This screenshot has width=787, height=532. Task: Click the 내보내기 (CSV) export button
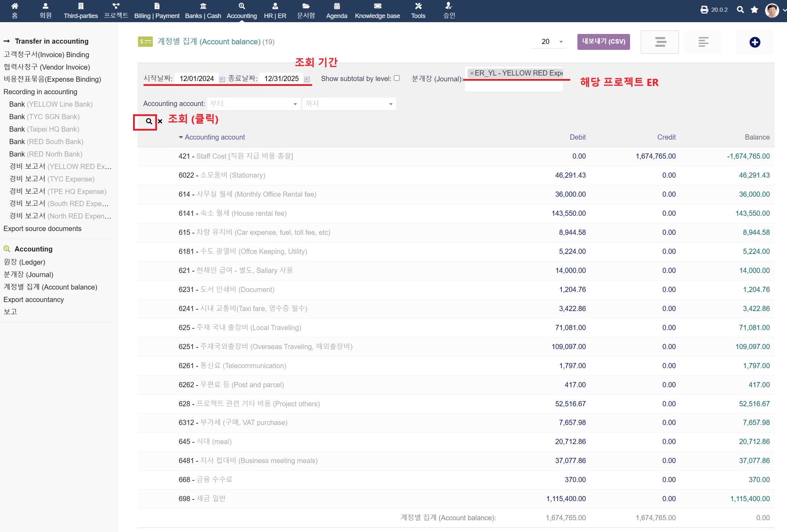[603, 42]
